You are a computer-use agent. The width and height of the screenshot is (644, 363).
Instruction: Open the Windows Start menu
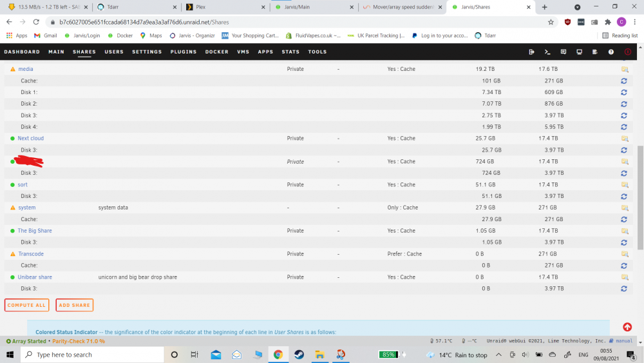point(10,355)
